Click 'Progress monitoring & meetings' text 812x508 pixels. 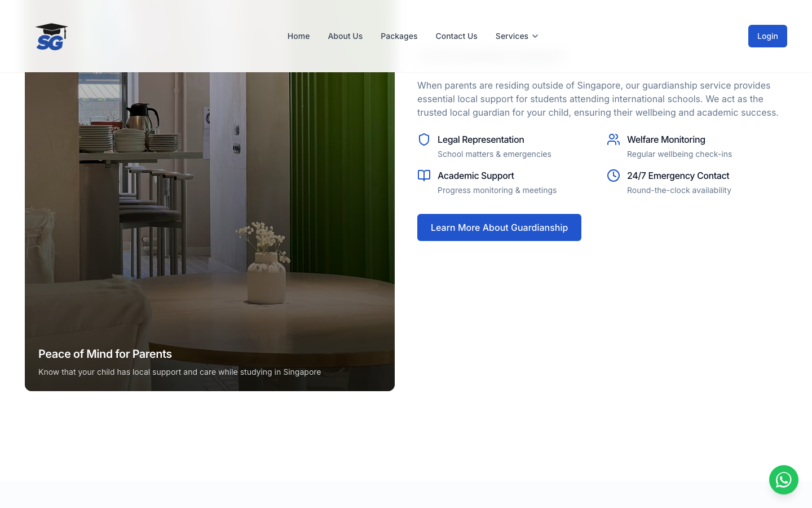pos(497,190)
